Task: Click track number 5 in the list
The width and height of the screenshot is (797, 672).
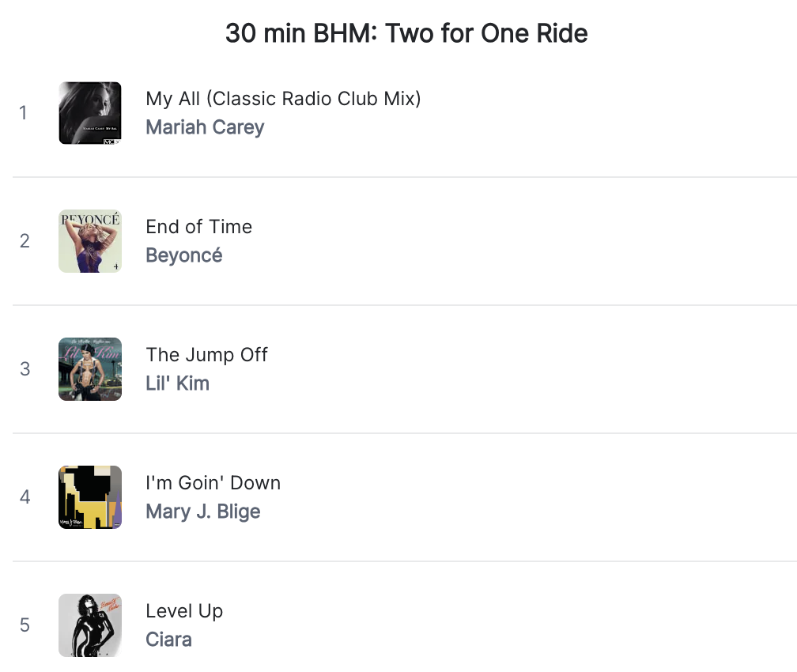Action: 24,625
